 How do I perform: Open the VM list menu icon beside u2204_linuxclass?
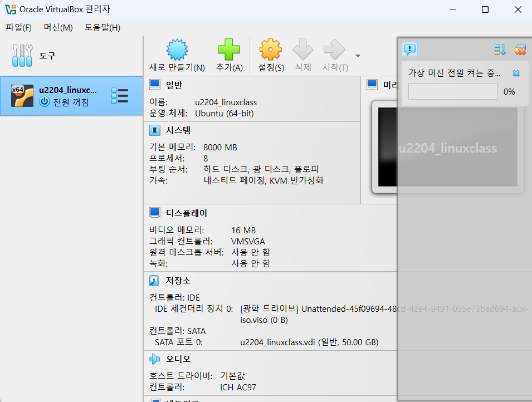click(120, 96)
